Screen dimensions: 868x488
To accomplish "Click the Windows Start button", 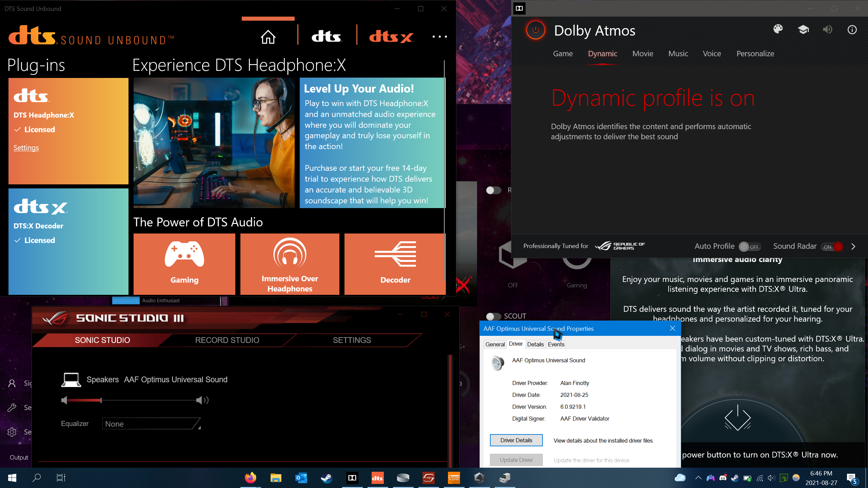I will point(12,478).
